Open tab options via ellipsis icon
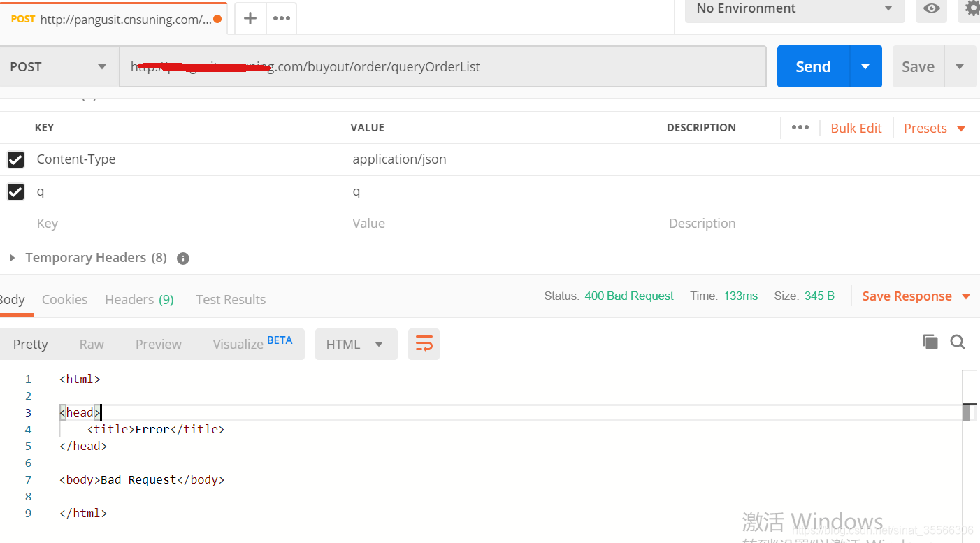 pyautogui.click(x=281, y=17)
